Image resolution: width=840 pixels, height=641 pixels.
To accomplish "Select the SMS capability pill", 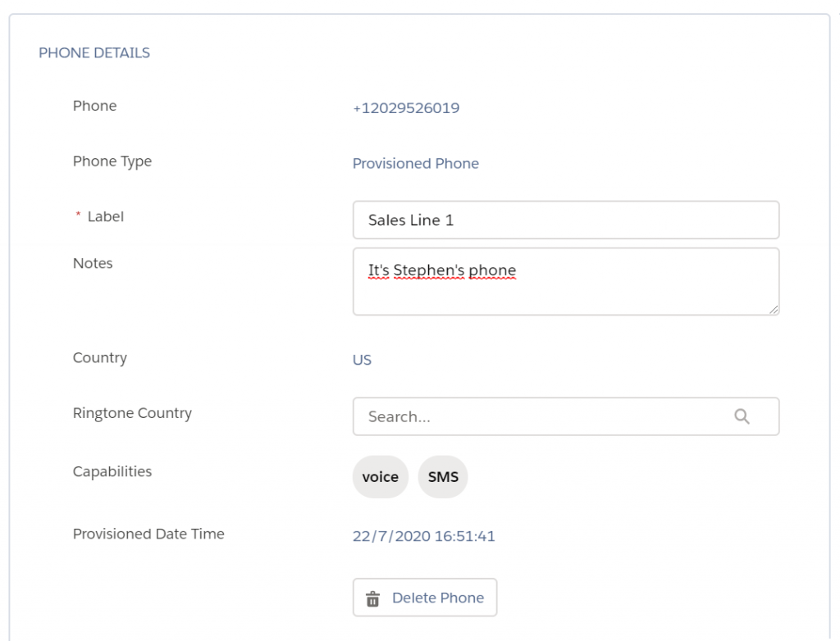I will (x=443, y=477).
